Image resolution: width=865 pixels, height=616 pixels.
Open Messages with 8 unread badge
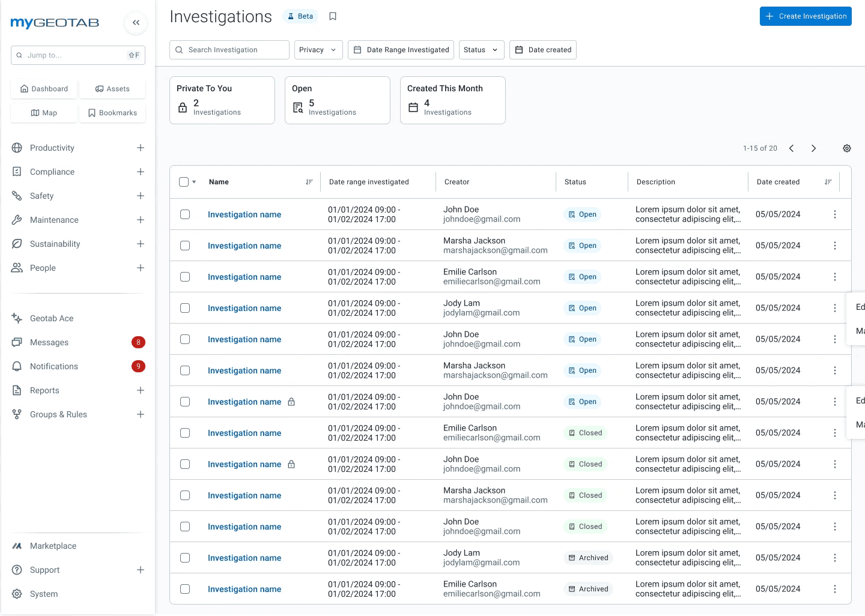point(78,342)
